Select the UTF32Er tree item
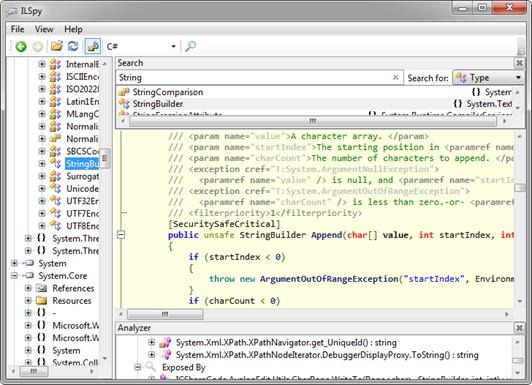532x385 pixels. pyautogui.click(x=82, y=201)
